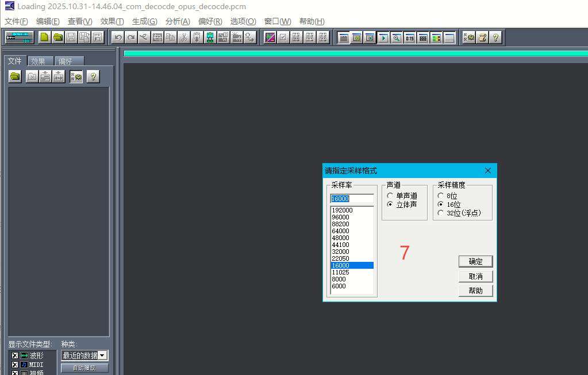Click the magnifier zoom icon in toolbar

point(396,38)
